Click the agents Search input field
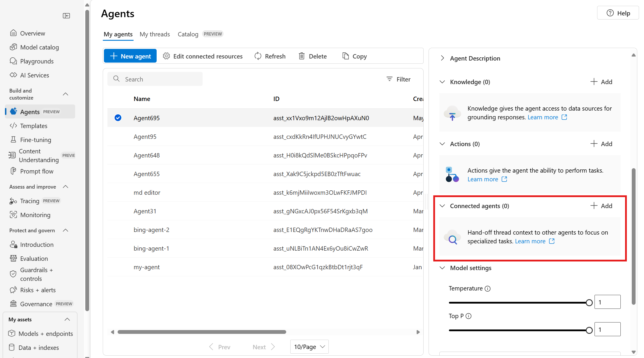 click(x=159, y=79)
